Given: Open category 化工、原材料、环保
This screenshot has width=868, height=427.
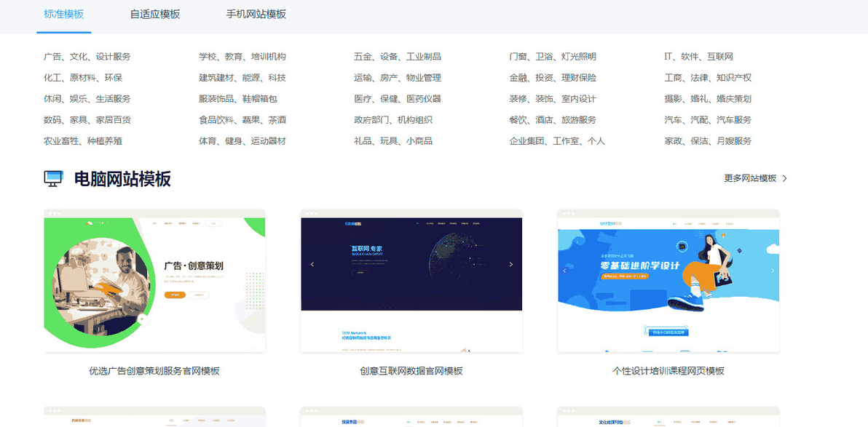Looking at the screenshot, I should [83, 77].
